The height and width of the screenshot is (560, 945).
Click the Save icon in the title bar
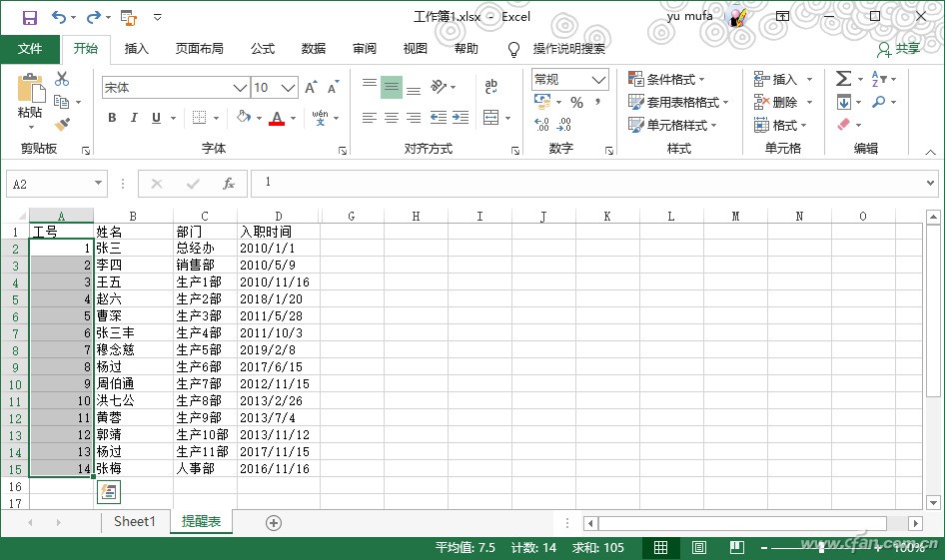[x=29, y=17]
